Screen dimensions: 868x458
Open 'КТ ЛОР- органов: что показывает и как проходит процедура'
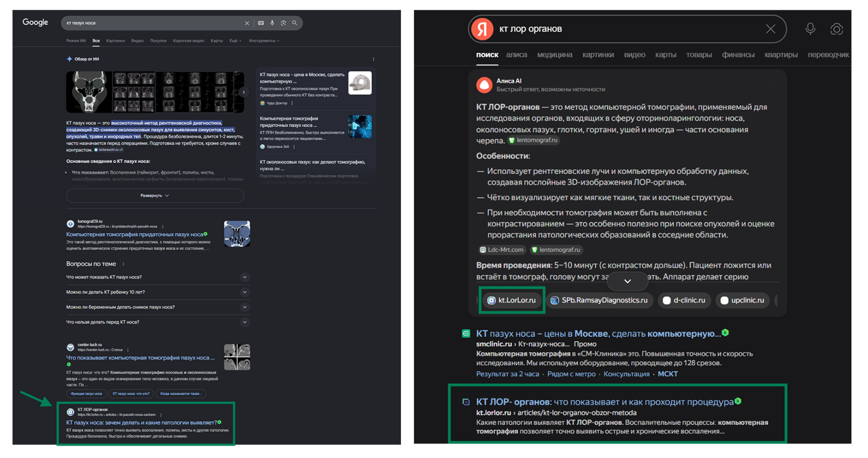605,402
